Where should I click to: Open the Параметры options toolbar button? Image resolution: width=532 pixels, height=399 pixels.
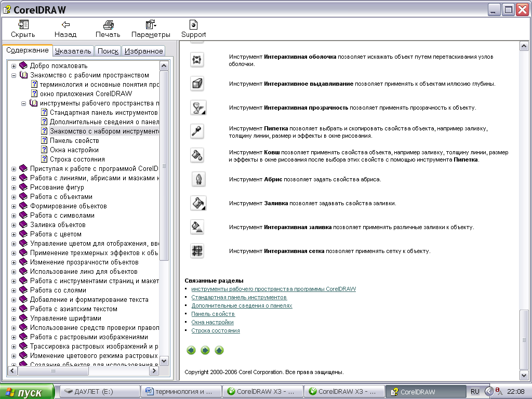pyautogui.click(x=151, y=29)
